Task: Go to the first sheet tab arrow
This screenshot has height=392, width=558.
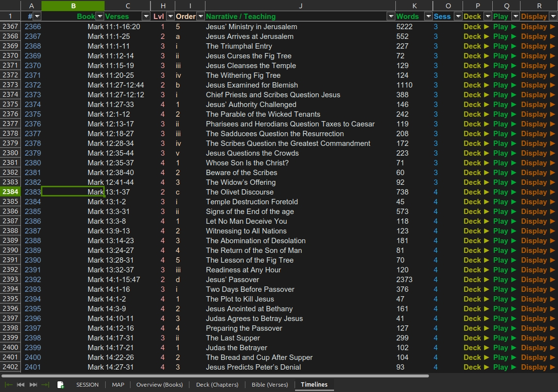Action: coord(9,385)
